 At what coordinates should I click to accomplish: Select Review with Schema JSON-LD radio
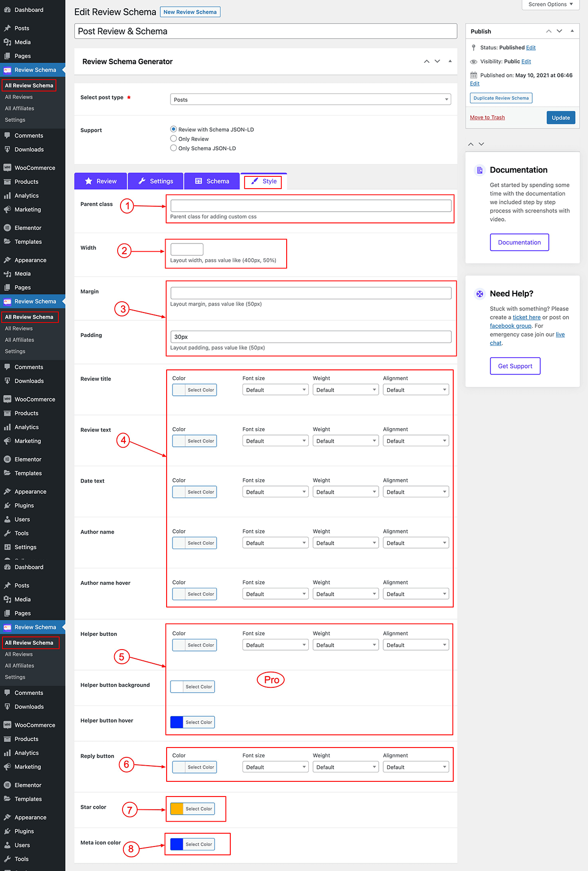(173, 129)
